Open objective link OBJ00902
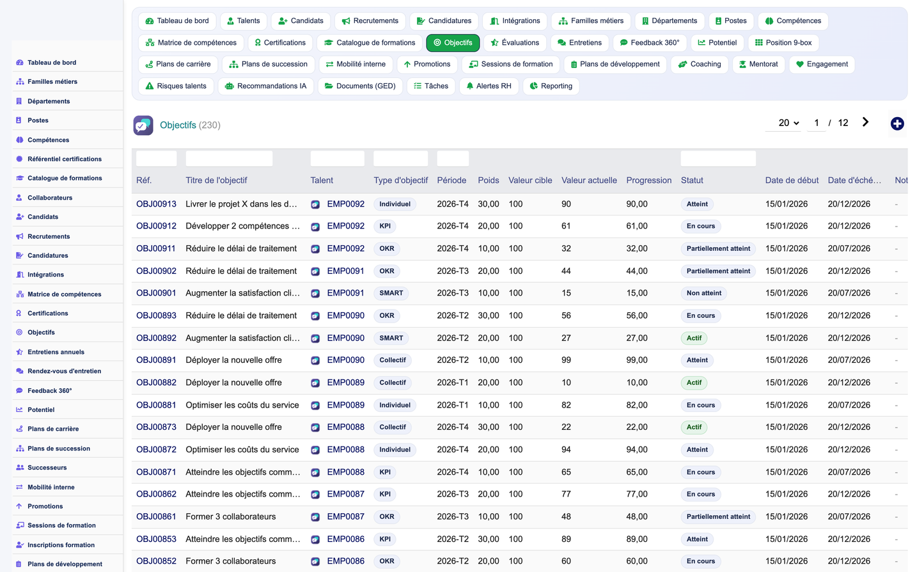This screenshot has width=924, height=572. [x=156, y=271]
